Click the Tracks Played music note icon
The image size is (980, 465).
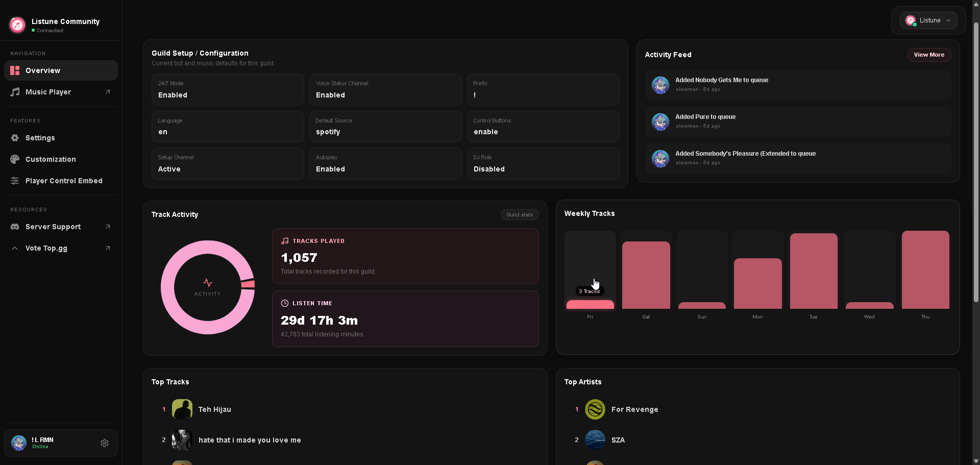click(x=285, y=241)
